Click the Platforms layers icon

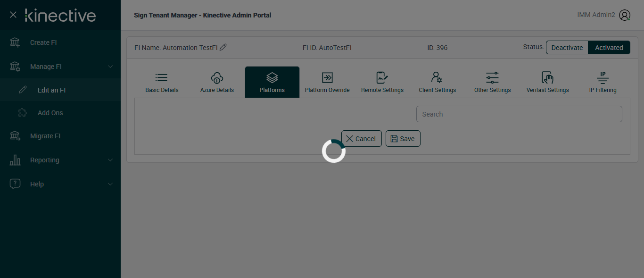[x=272, y=77]
